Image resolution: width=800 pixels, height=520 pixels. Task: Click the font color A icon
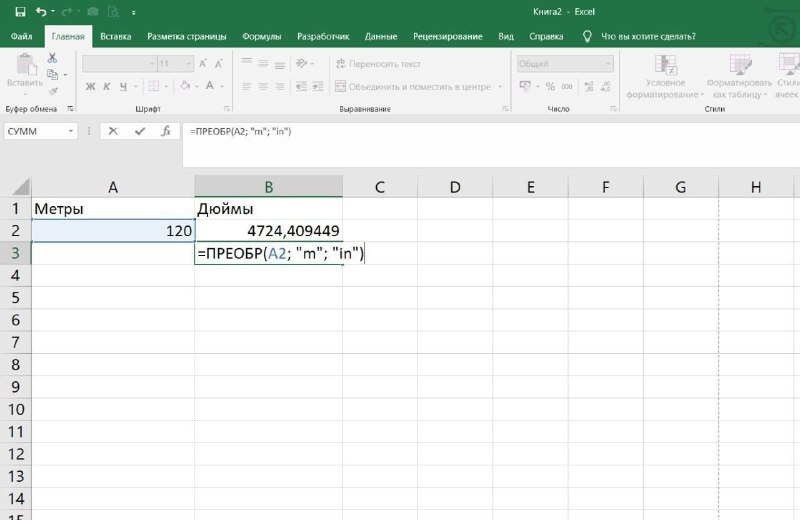coord(210,86)
